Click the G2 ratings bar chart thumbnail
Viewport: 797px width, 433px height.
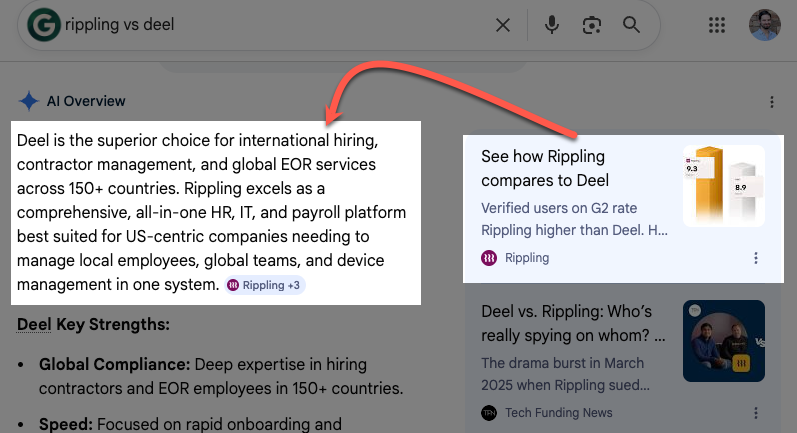724,185
